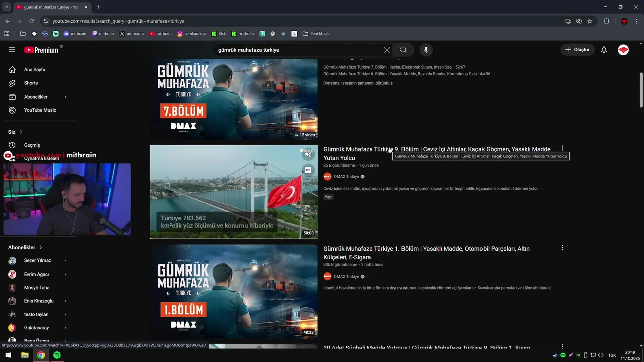Open the YouTube hamburger guide menu
644x362 pixels.
(x=12, y=50)
